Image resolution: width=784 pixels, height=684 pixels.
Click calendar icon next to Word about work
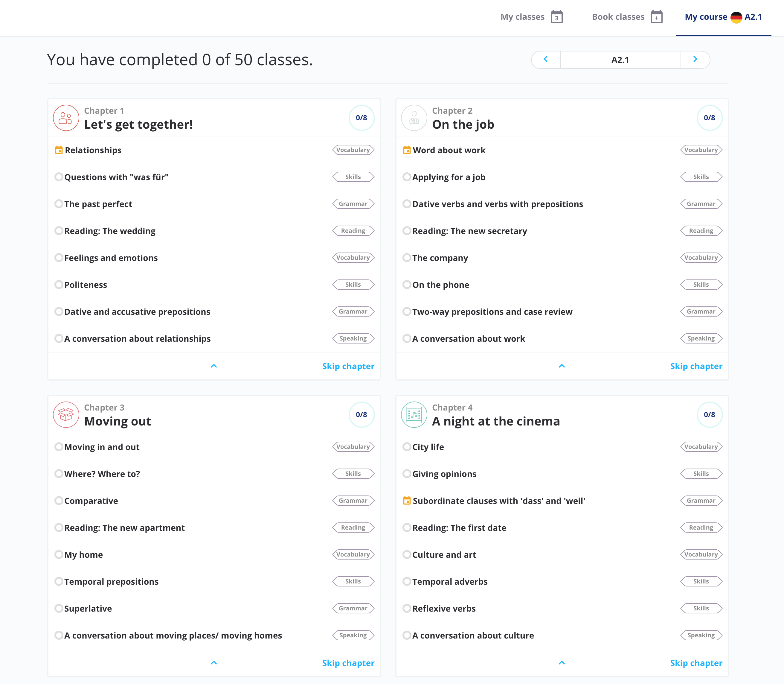coord(407,150)
